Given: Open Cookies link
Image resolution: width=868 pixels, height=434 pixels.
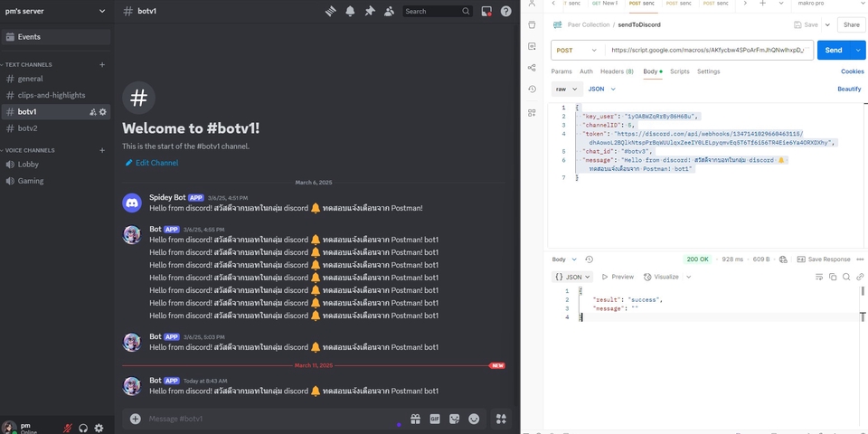Looking at the screenshot, I should (853, 71).
